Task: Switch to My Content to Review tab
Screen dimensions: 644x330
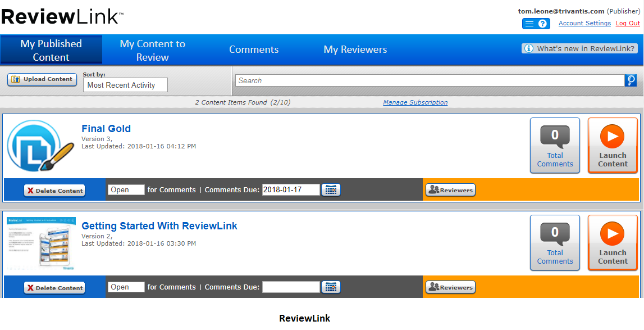Action: pyautogui.click(x=152, y=50)
